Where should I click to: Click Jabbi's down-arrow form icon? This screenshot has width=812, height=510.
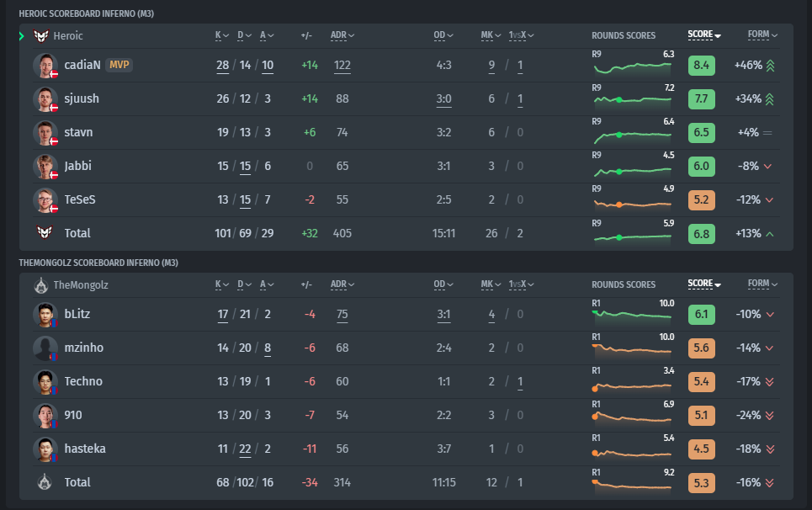click(x=768, y=167)
